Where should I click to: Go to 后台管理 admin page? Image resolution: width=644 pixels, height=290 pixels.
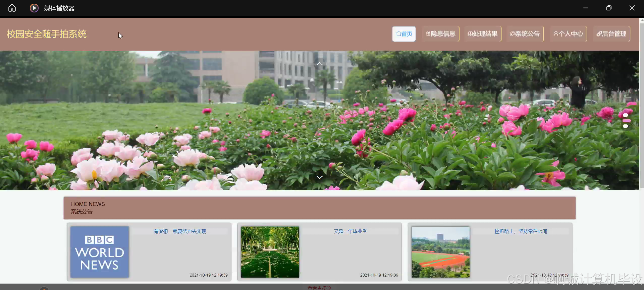[x=611, y=34]
